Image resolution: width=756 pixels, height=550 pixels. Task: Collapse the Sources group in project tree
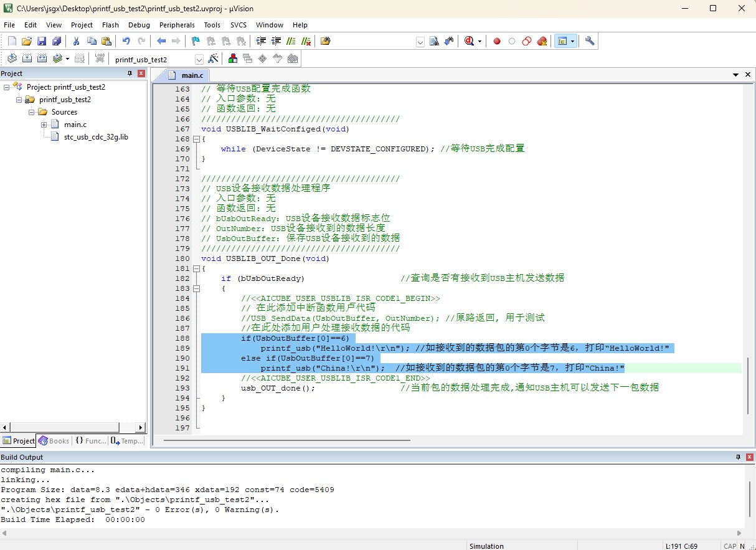coord(31,112)
